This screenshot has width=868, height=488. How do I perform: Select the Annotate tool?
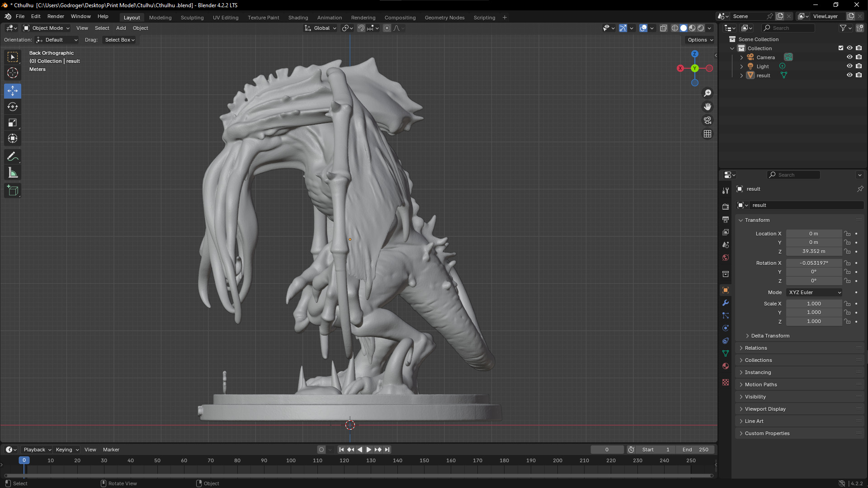pyautogui.click(x=13, y=157)
